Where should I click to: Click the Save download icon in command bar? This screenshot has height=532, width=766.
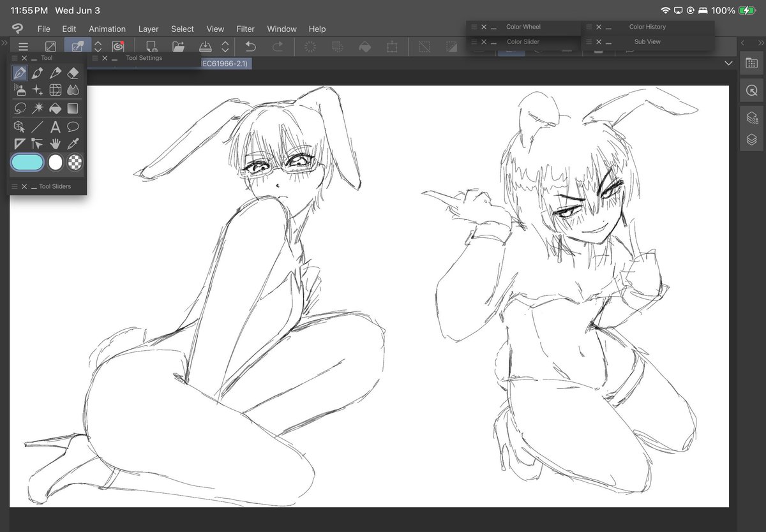[205, 47]
